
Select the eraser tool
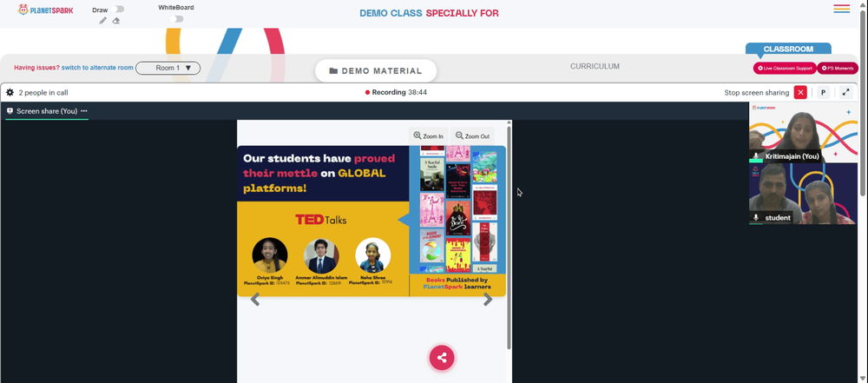116,21
